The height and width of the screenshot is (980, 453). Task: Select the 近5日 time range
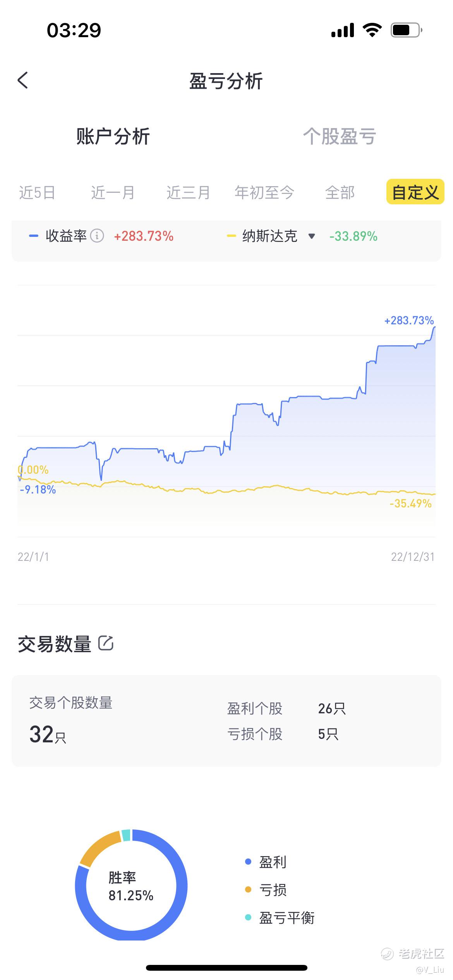37,192
